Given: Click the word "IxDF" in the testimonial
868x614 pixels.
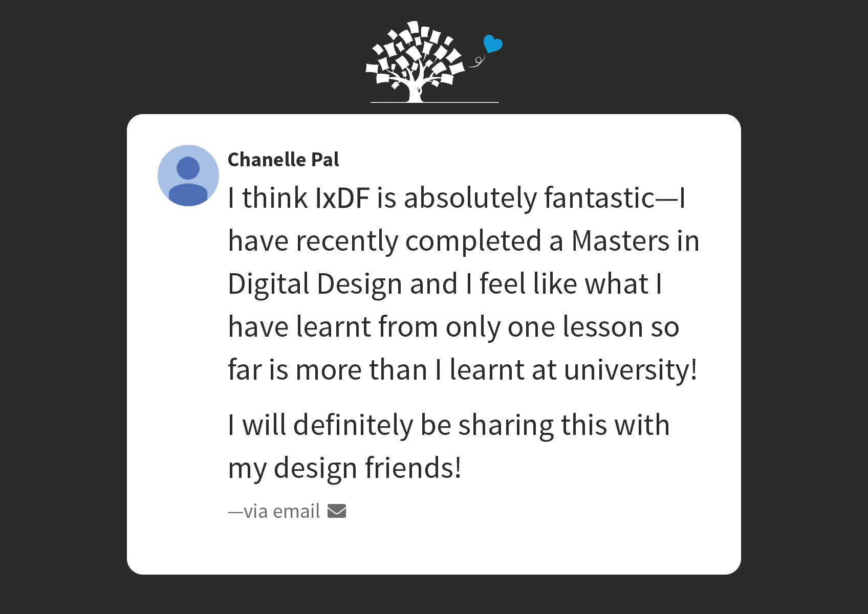Looking at the screenshot, I should tap(342, 198).
